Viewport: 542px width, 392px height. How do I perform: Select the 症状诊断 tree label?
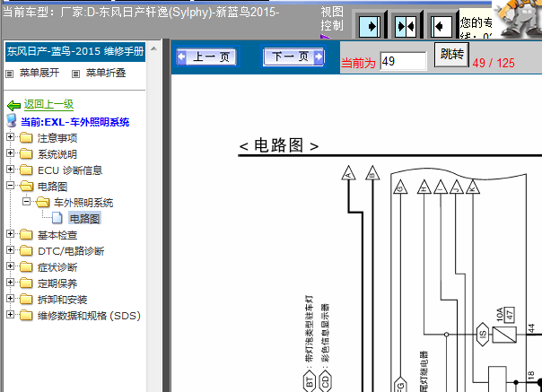coord(57,267)
